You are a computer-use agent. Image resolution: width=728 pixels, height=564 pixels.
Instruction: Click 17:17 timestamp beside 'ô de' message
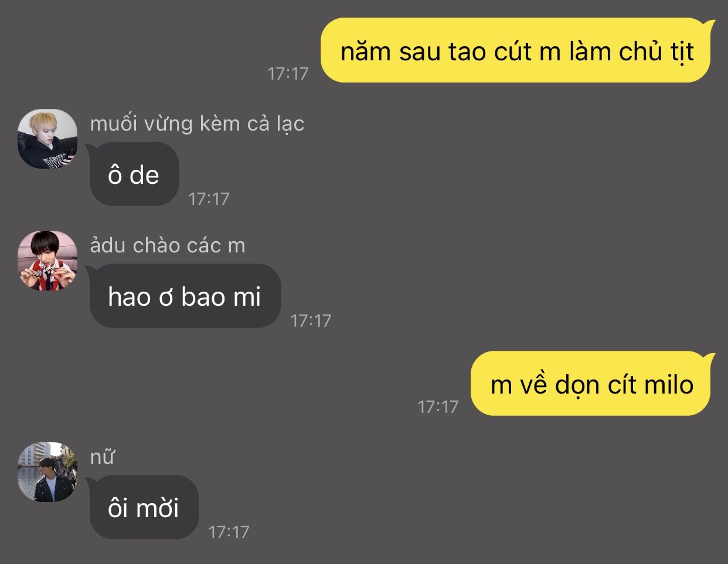(x=209, y=199)
